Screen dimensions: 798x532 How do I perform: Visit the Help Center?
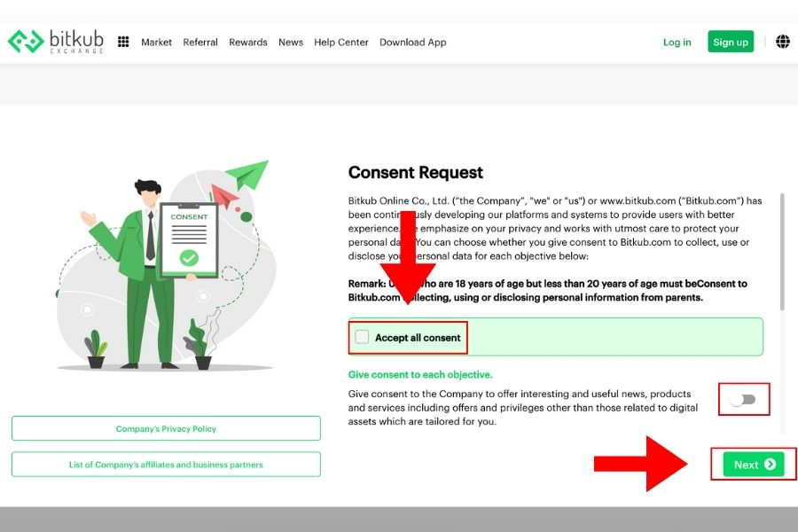tap(341, 43)
